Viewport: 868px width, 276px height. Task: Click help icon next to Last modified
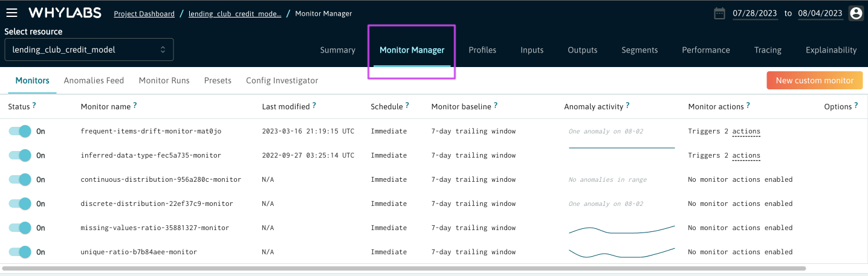pyautogui.click(x=314, y=105)
